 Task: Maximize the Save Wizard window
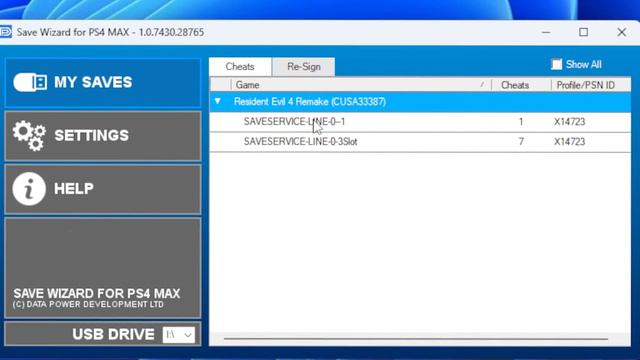click(584, 32)
